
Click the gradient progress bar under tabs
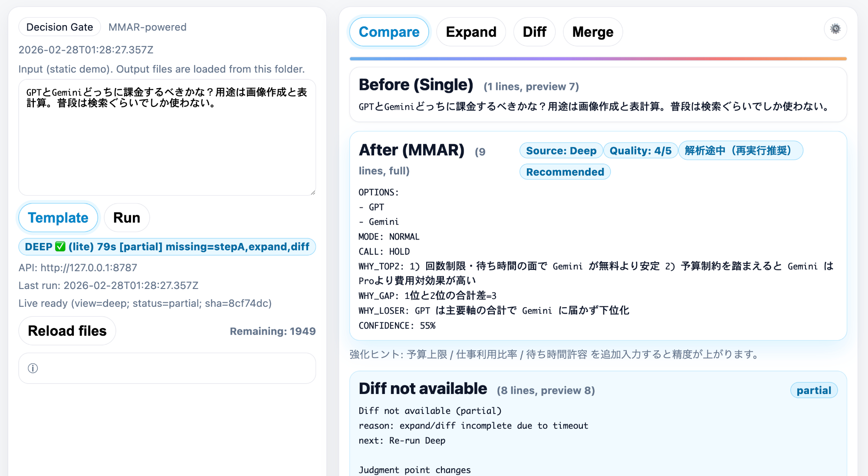(x=598, y=59)
